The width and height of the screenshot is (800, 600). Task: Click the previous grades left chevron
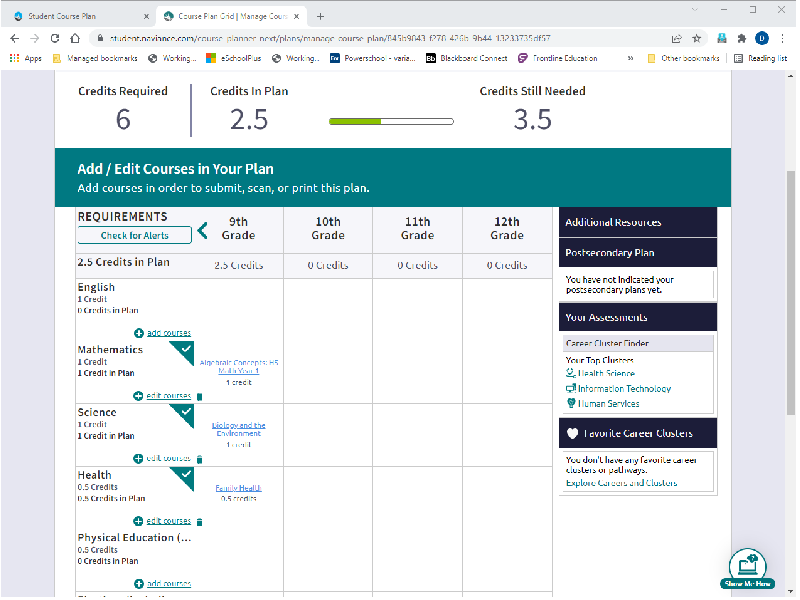click(203, 231)
